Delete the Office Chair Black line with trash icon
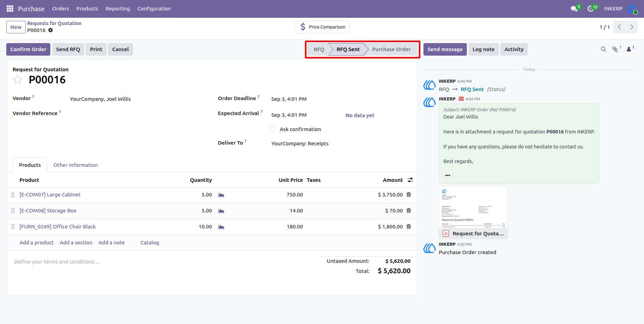 409,227
